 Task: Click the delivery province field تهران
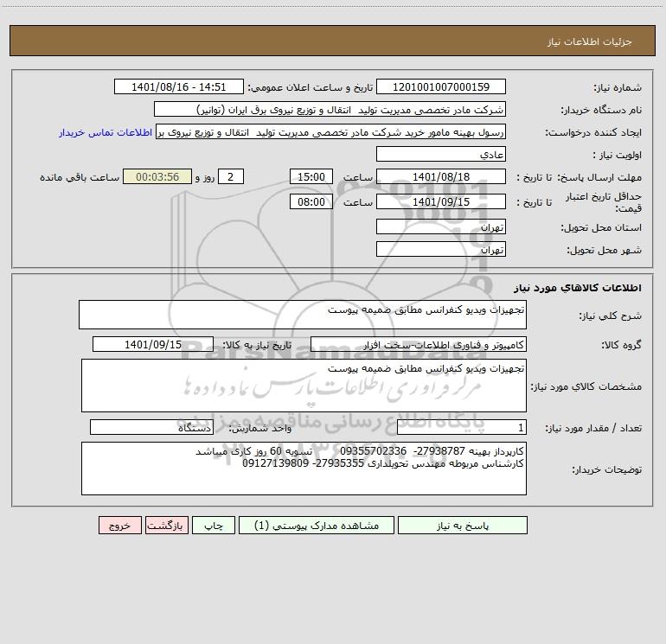(441, 227)
